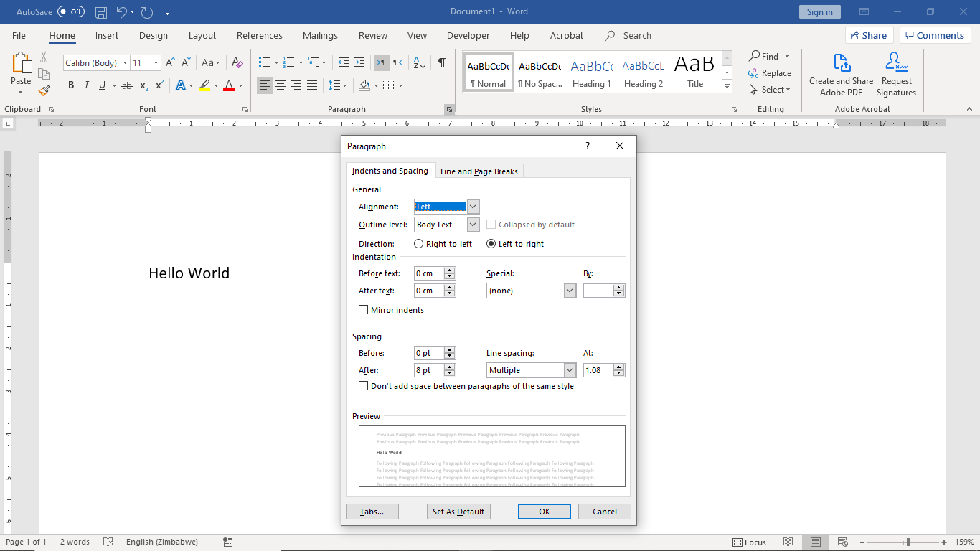The width and height of the screenshot is (980, 551).
Task: Click the At spacing value field
Action: (598, 370)
